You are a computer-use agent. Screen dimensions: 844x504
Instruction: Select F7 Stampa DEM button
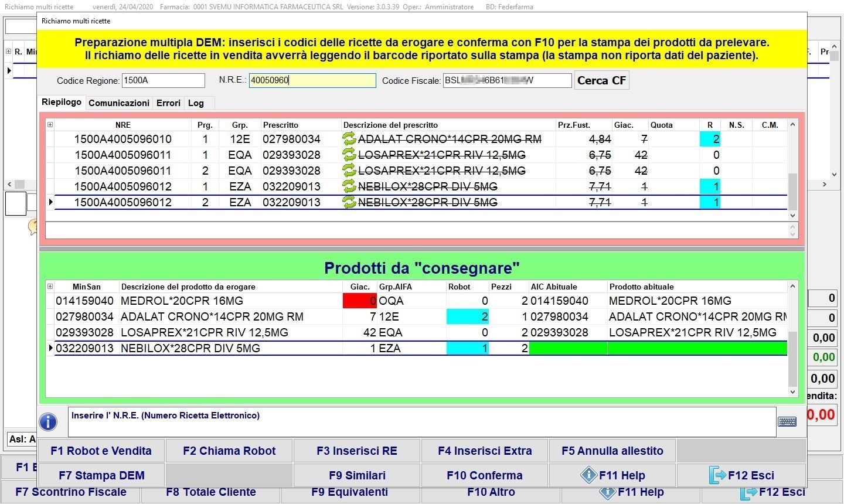(x=101, y=475)
